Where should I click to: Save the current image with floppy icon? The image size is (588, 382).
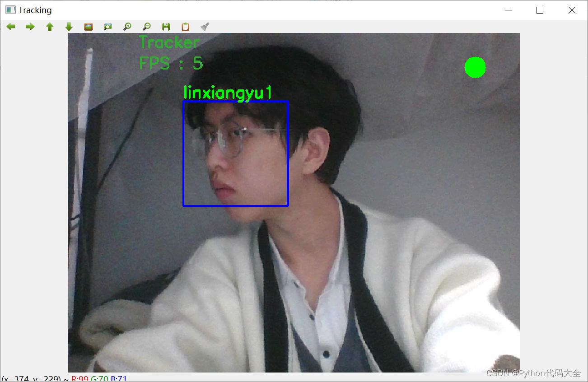(x=166, y=27)
